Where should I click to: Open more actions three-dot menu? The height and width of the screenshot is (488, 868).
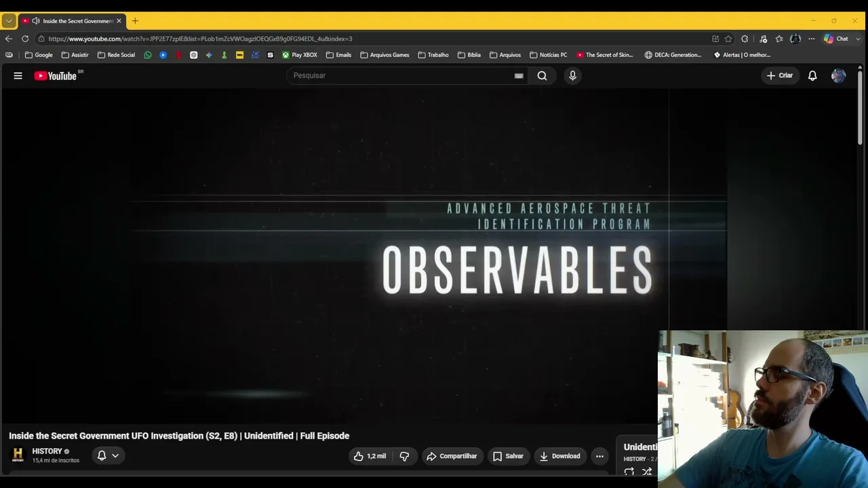point(599,456)
